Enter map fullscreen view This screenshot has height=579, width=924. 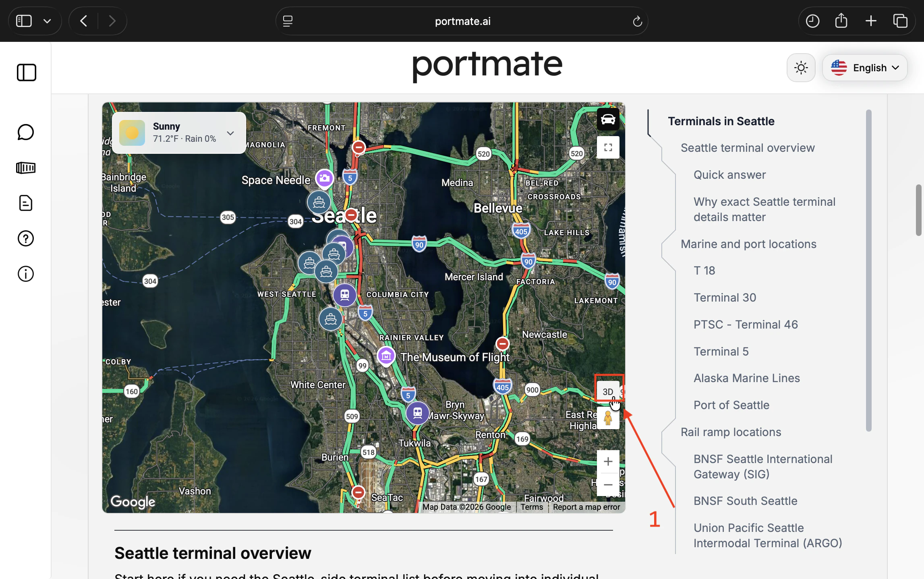[608, 147]
